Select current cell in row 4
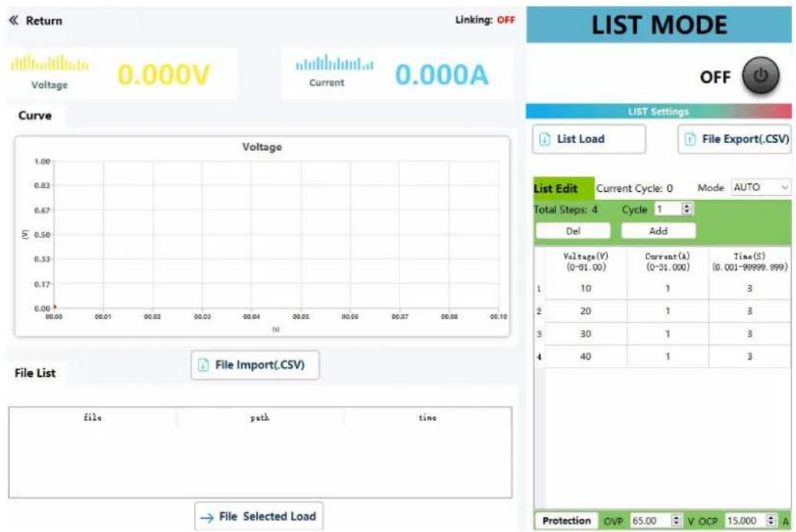The height and width of the screenshot is (532, 796). (x=668, y=357)
